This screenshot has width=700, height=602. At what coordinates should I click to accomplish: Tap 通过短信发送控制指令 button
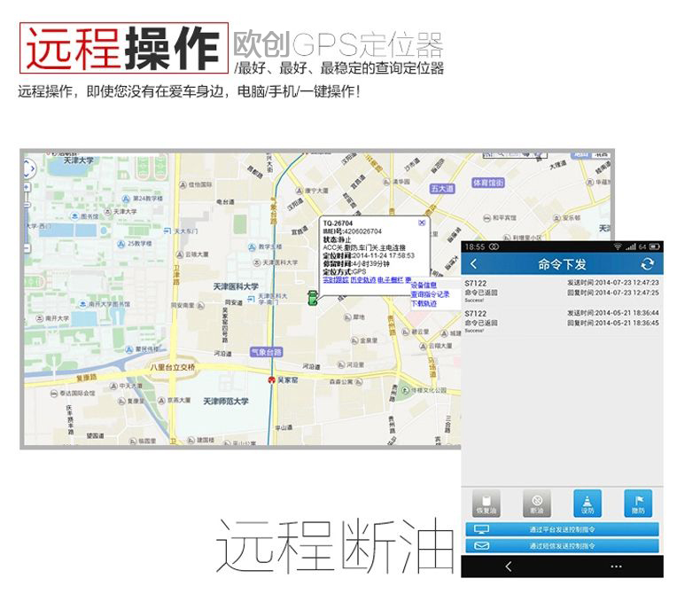pos(562,546)
